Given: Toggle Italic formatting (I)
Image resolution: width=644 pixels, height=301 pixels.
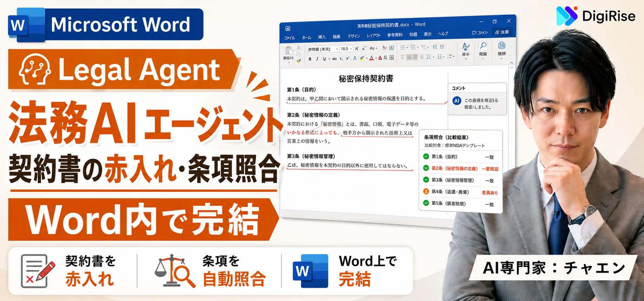Looking at the screenshot, I should 317,59.
